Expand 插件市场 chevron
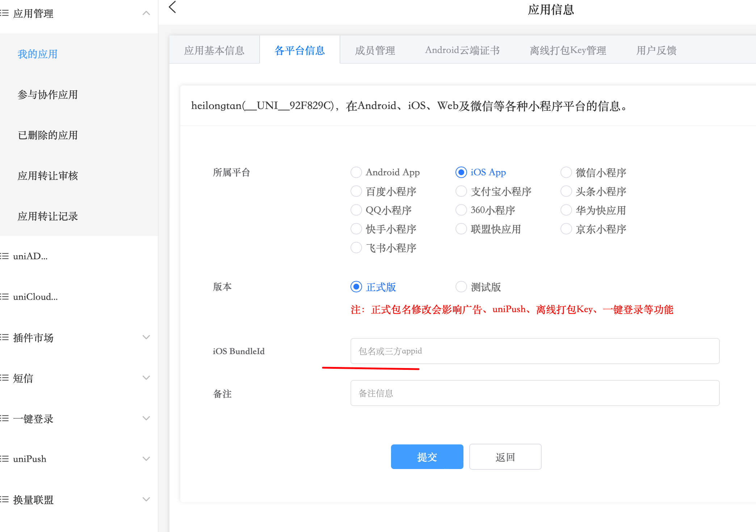756x532 pixels. pos(146,337)
